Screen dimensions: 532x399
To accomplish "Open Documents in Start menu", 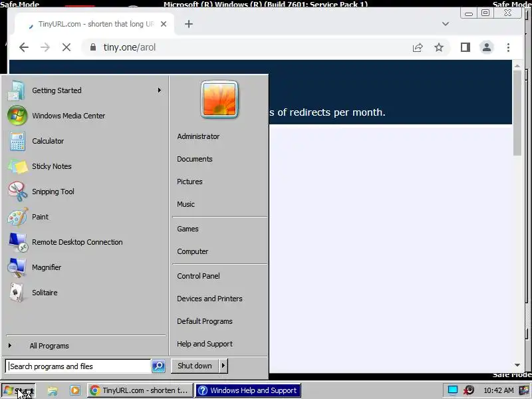I will click(x=195, y=159).
